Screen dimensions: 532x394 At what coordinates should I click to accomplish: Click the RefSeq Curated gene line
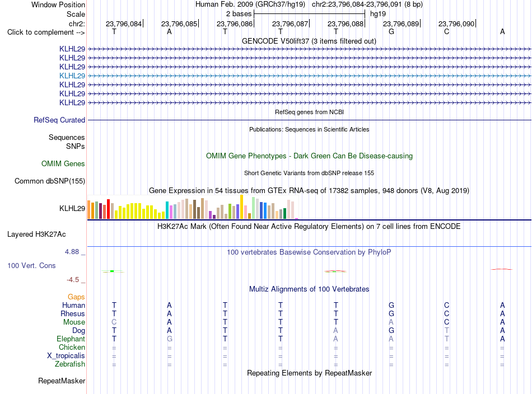309,120
